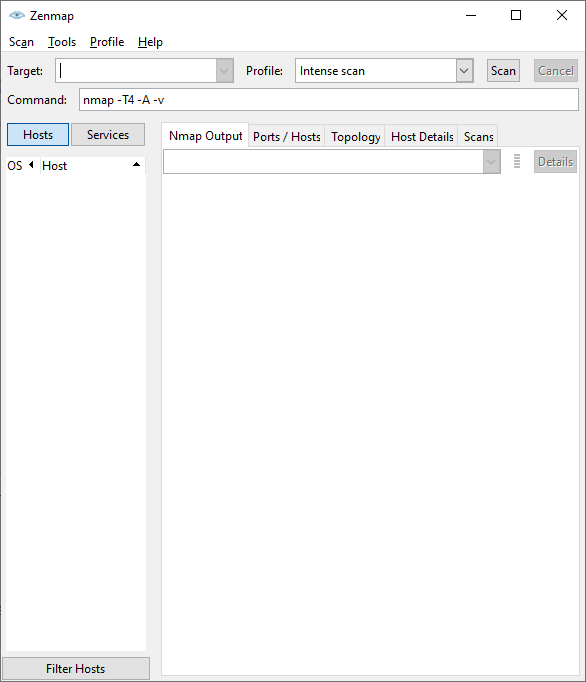586x682 pixels.
Task: Start the scan with Scan button
Action: coord(503,70)
